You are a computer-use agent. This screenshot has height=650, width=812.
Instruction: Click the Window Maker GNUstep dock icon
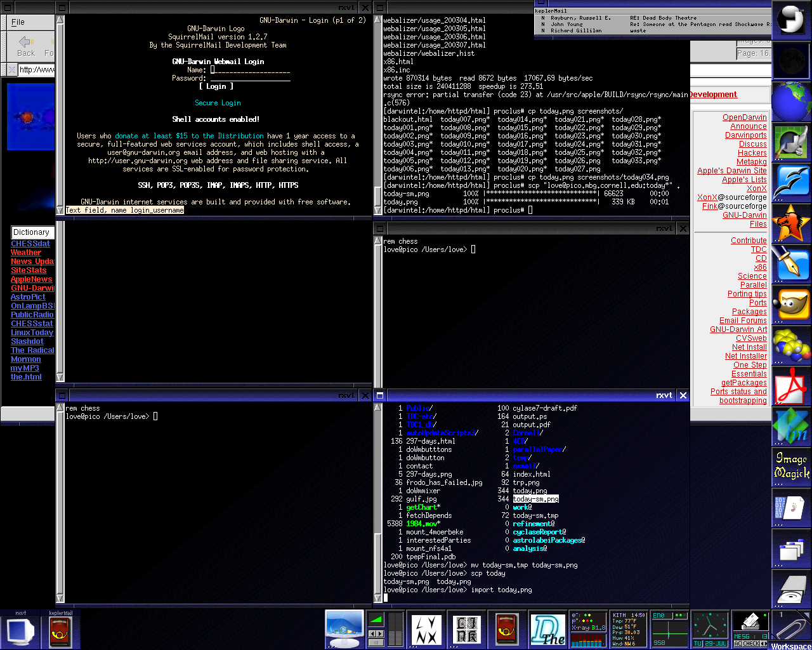pos(791,20)
